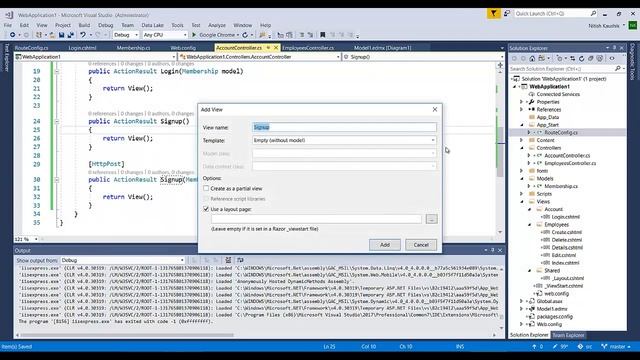The height and width of the screenshot is (360, 640).
Task: Click the Save icon in toolbar
Action: pyautogui.click(x=61, y=35)
